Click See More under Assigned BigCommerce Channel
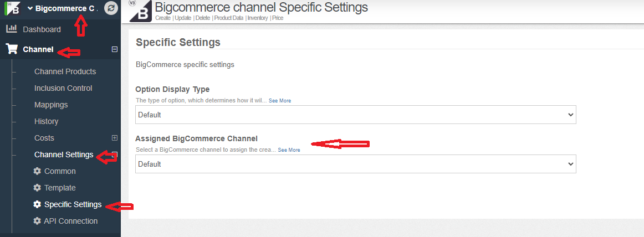The width and height of the screenshot is (644, 237). pyautogui.click(x=289, y=150)
